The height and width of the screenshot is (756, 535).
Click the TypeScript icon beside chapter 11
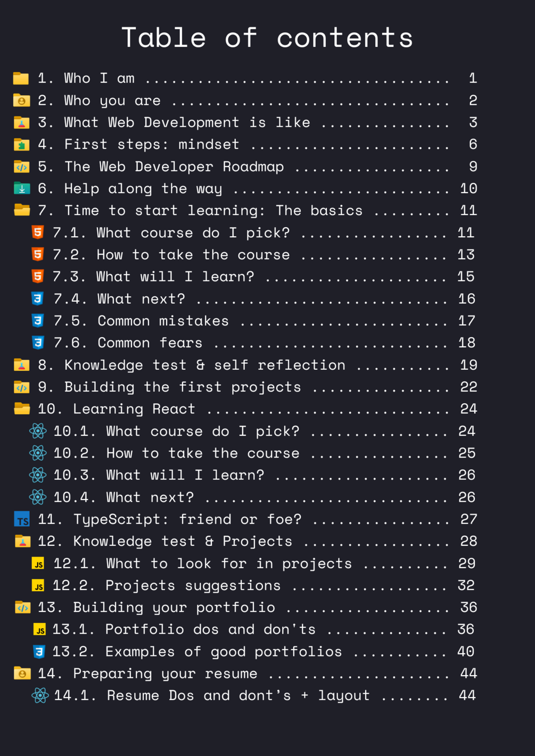coord(22,519)
